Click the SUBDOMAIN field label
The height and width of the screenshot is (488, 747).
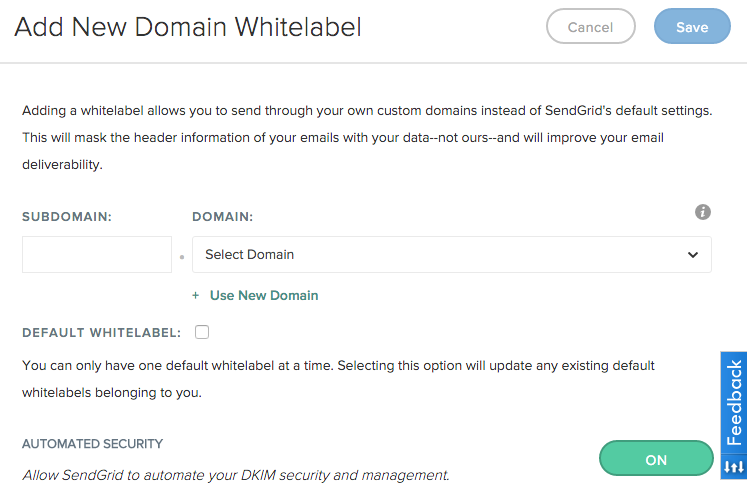[x=67, y=217]
